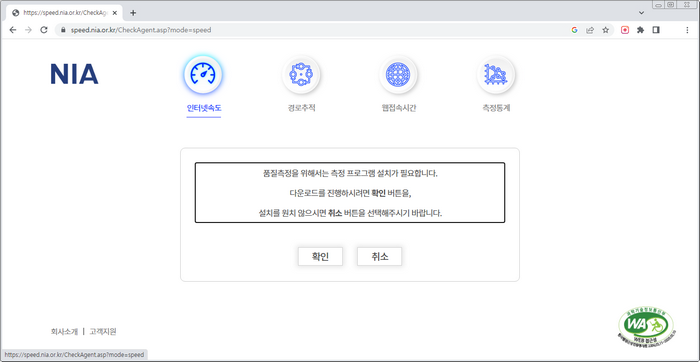
Task: Select the 인터넷속도 tab label
Action: click(204, 108)
